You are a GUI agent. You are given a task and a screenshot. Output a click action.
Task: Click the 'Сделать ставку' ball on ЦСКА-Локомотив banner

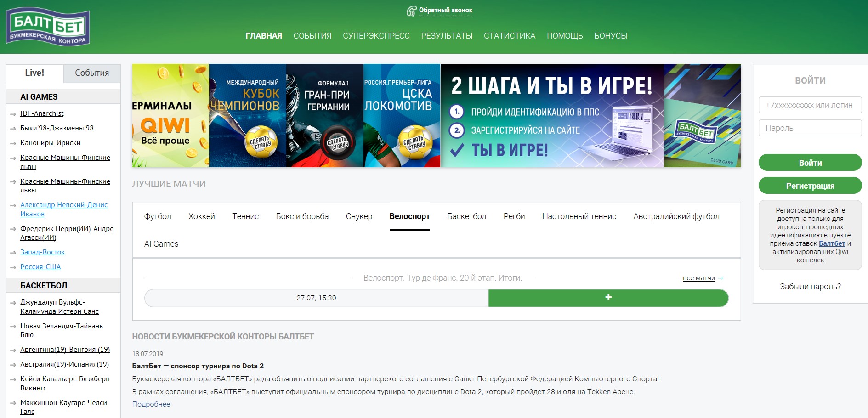coord(416,142)
